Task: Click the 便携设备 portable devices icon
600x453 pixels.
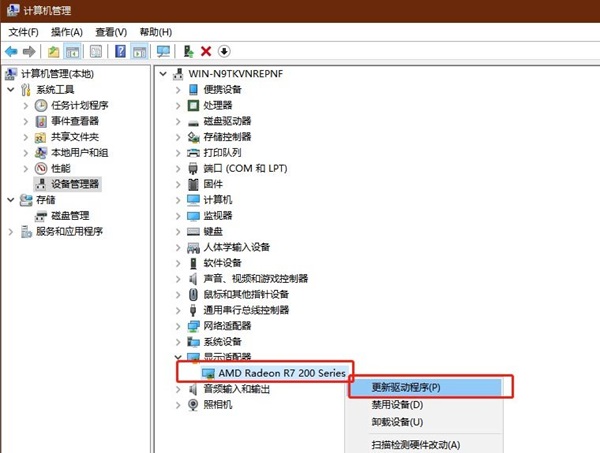Action: coord(193,90)
